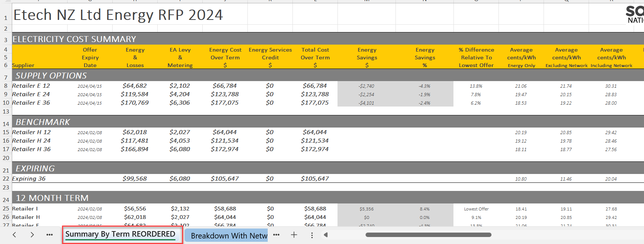Select row 22 header
644x244 pixels.
[6, 179]
